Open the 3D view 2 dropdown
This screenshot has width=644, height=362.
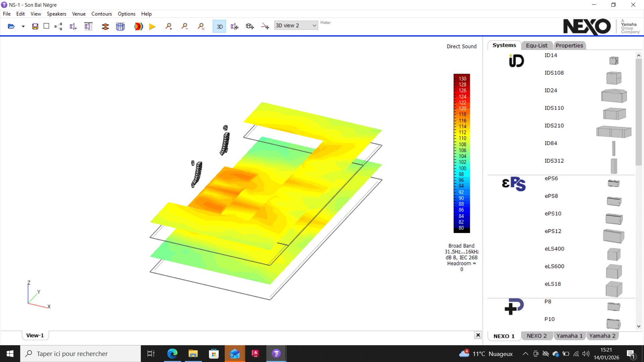pyautogui.click(x=296, y=25)
